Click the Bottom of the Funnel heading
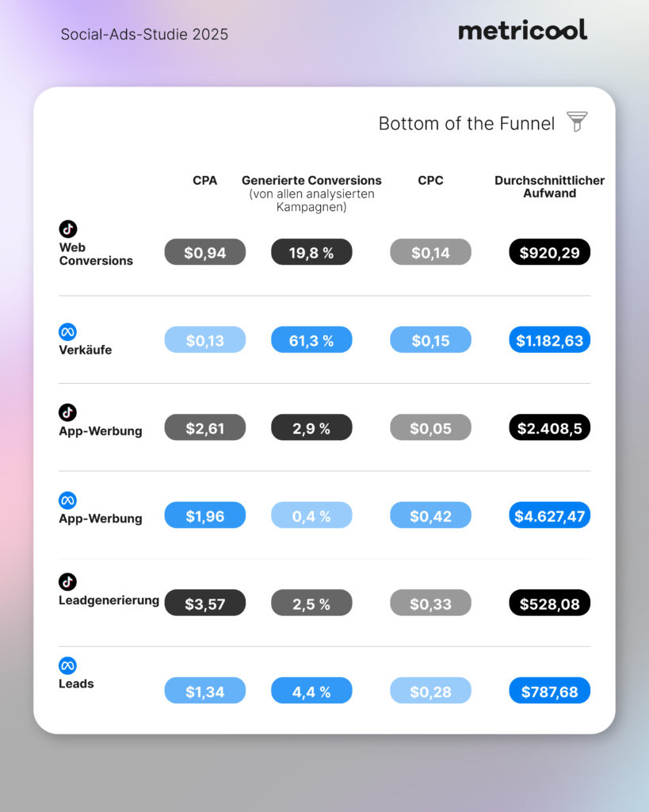The height and width of the screenshot is (812, 649). [x=466, y=124]
